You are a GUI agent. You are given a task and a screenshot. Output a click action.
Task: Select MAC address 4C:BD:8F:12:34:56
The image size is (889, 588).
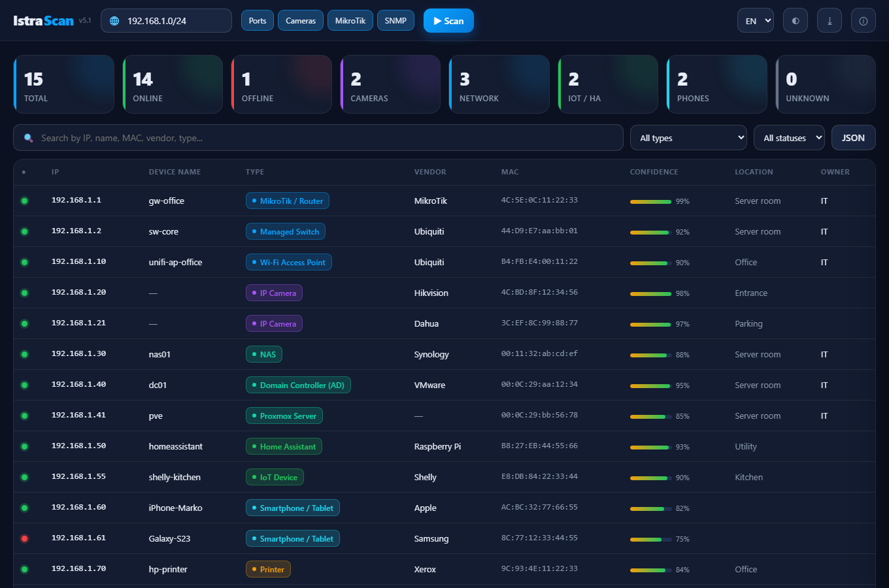pos(539,293)
